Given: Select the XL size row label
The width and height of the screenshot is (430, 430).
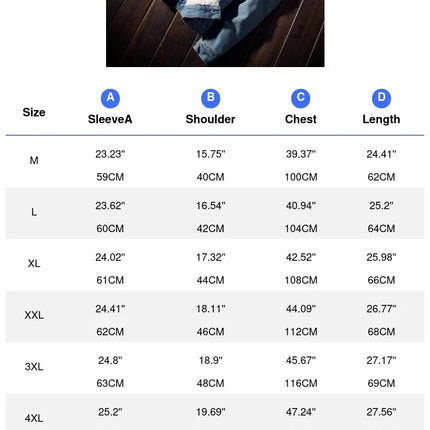Looking at the screenshot, I should [x=34, y=264].
